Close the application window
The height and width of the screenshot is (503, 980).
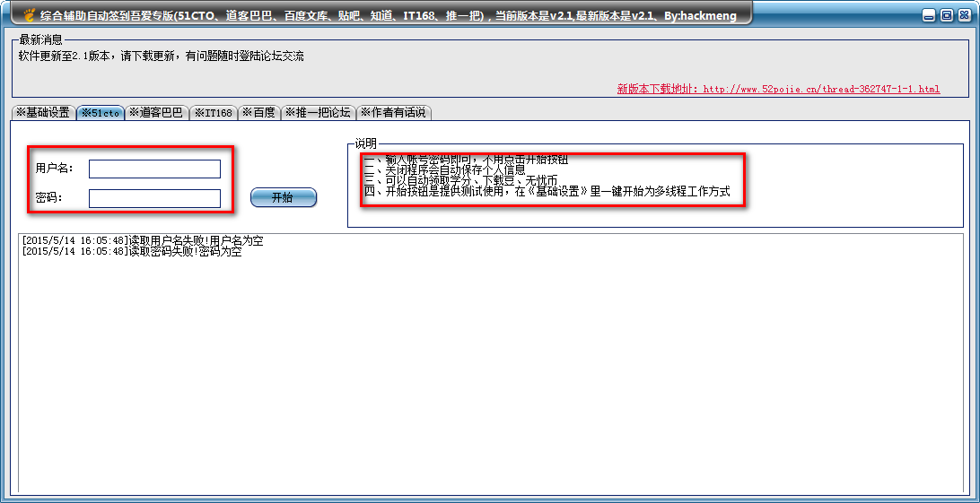(x=964, y=15)
